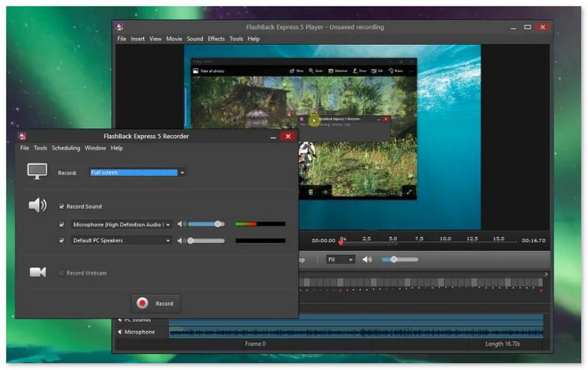Click the monitor icon in the Recorder window
The width and height of the screenshot is (588, 370).
pyautogui.click(x=37, y=172)
